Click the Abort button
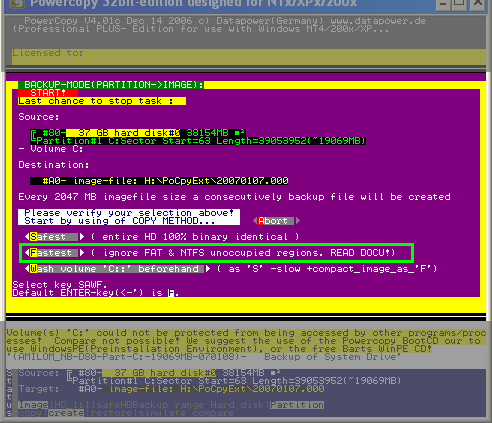The height and width of the screenshot is (423, 492). 276,221
